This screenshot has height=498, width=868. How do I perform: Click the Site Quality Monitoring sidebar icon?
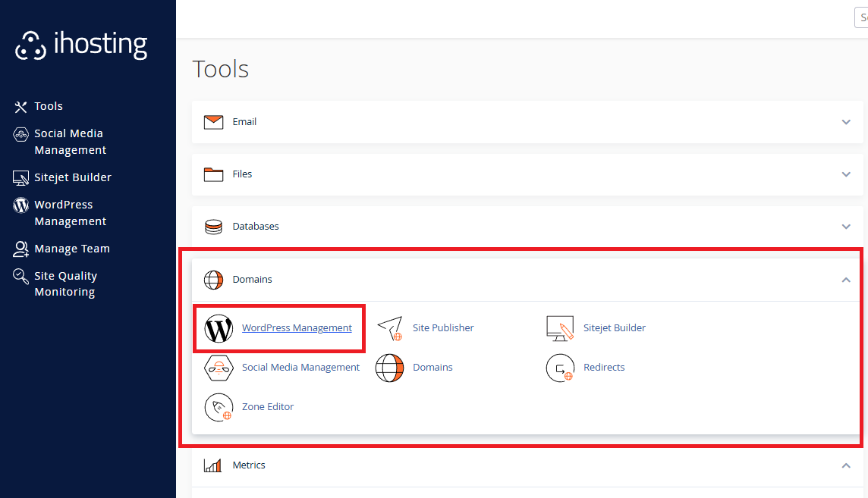[x=20, y=276]
